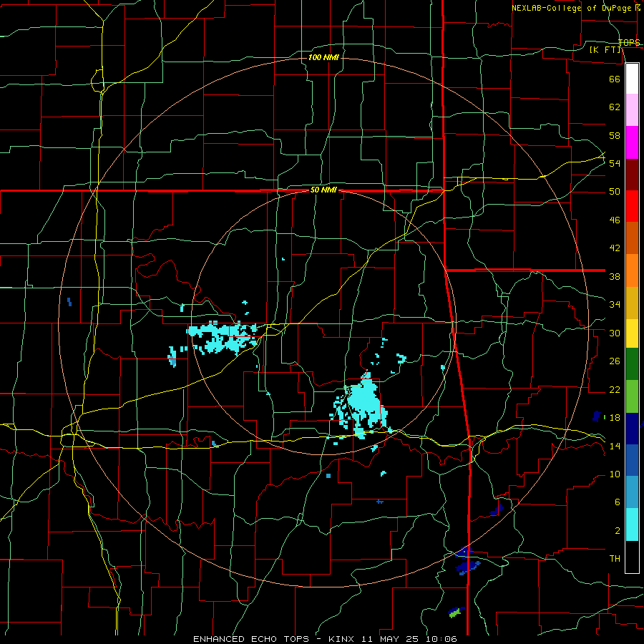Click the "TOPS" legend title
This screenshot has height=644, width=644.
(x=629, y=42)
